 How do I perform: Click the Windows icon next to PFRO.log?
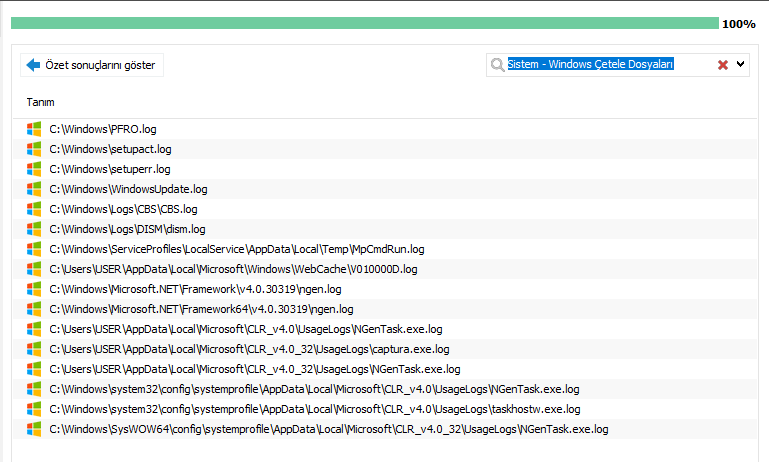[34, 129]
